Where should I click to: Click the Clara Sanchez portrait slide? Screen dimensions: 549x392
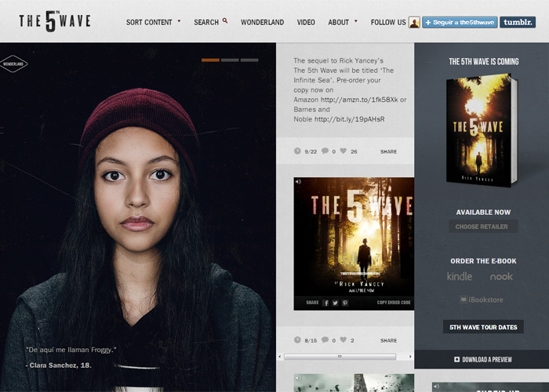tap(138, 217)
